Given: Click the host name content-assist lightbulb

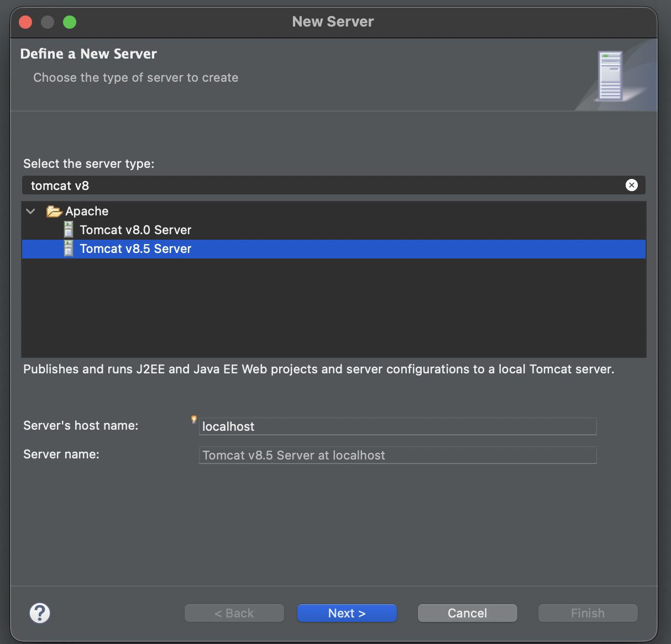Looking at the screenshot, I should [194, 420].
